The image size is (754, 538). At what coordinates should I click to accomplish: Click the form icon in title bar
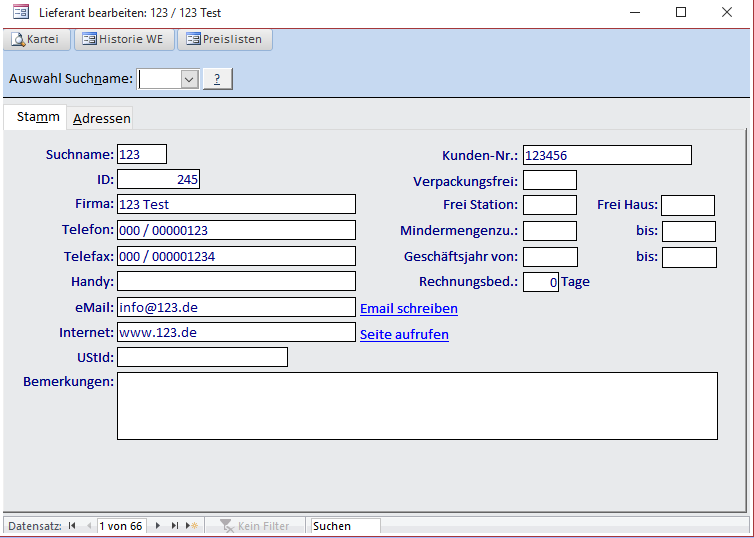(x=21, y=12)
